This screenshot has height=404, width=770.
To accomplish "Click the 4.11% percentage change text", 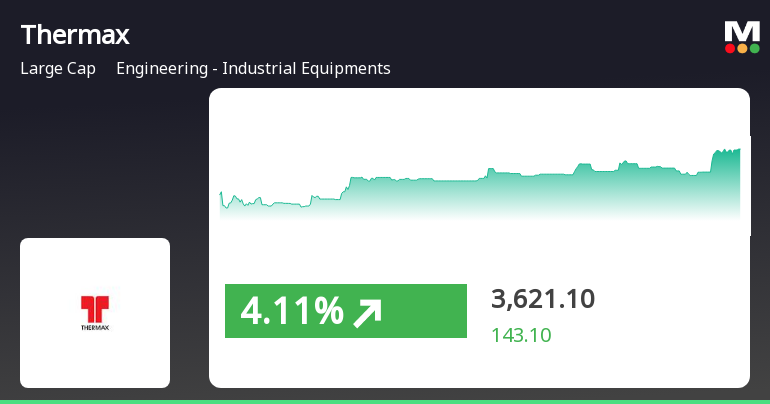I will (x=291, y=312).
